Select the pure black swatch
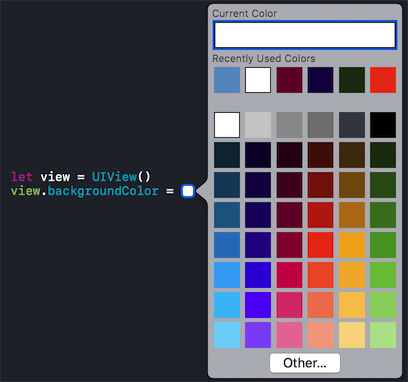408x382 pixels. coord(383,125)
